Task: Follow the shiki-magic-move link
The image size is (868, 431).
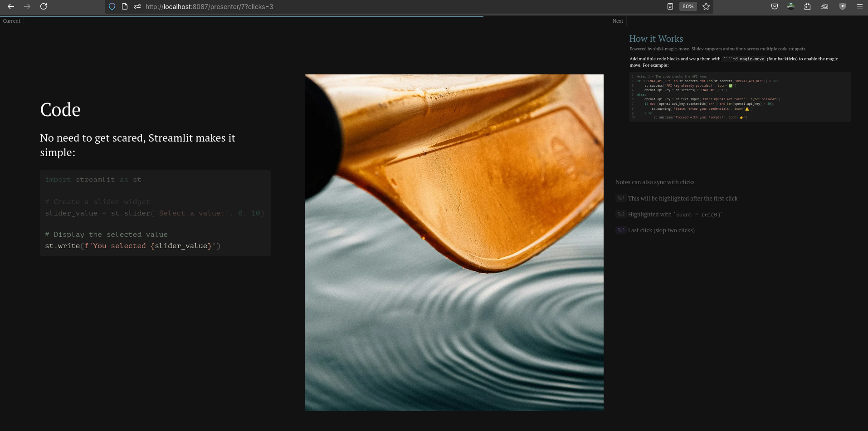Action: pyautogui.click(x=671, y=49)
